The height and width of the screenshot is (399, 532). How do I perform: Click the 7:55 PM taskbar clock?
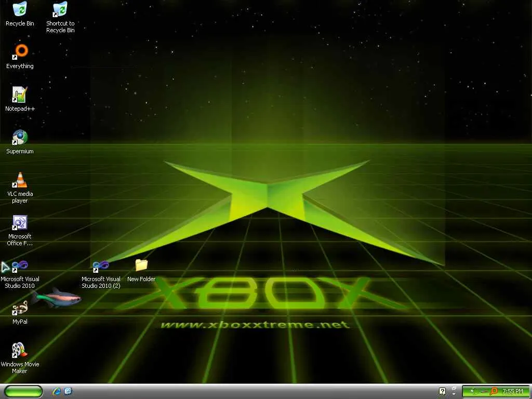tap(513, 392)
